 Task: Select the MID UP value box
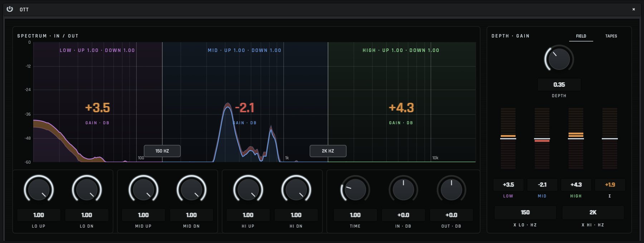click(x=143, y=215)
